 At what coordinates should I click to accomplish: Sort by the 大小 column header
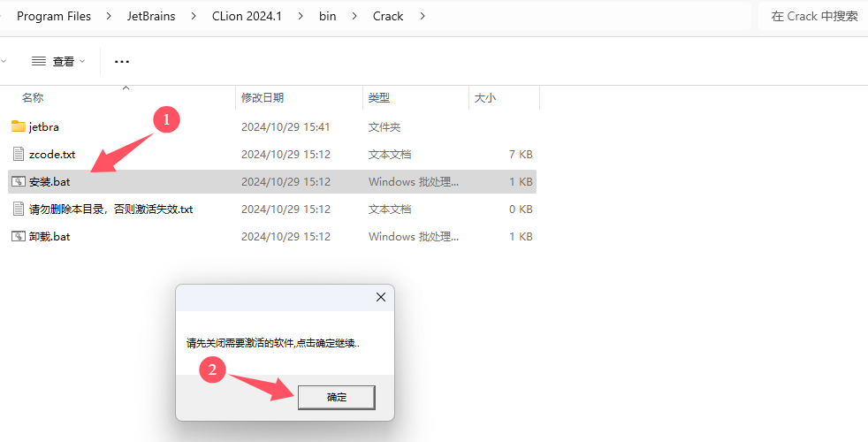tap(485, 97)
